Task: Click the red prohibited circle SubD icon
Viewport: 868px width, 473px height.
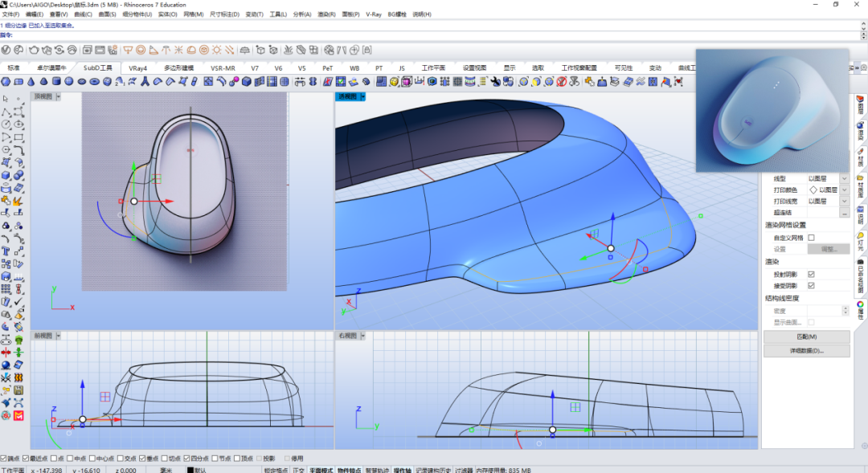Action: 561,81
